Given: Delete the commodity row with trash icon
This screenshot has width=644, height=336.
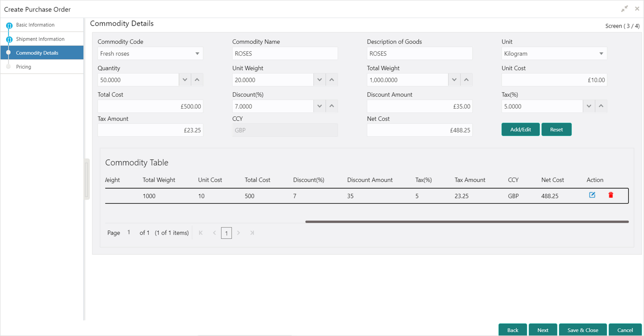Looking at the screenshot, I should coord(611,195).
